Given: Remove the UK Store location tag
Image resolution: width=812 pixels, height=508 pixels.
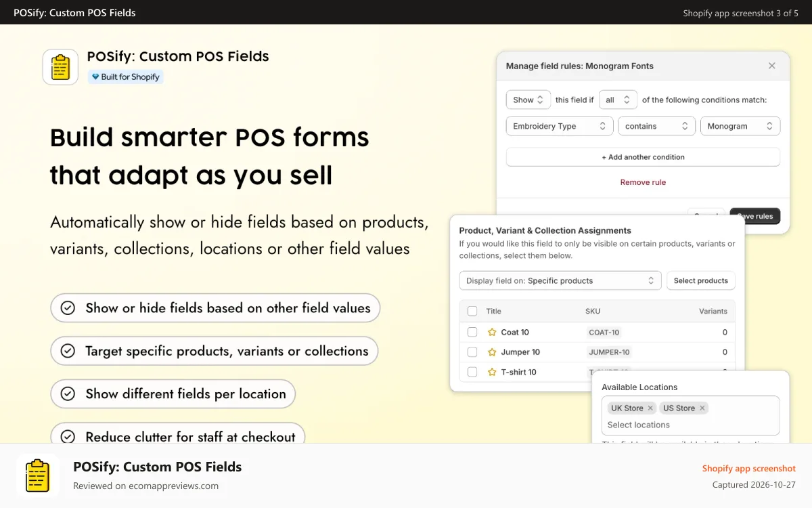Looking at the screenshot, I should (x=650, y=408).
